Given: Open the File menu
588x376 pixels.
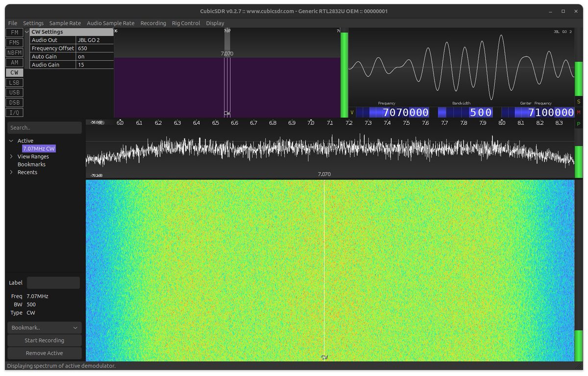Looking at the screenshot, I should click(12, 23).
